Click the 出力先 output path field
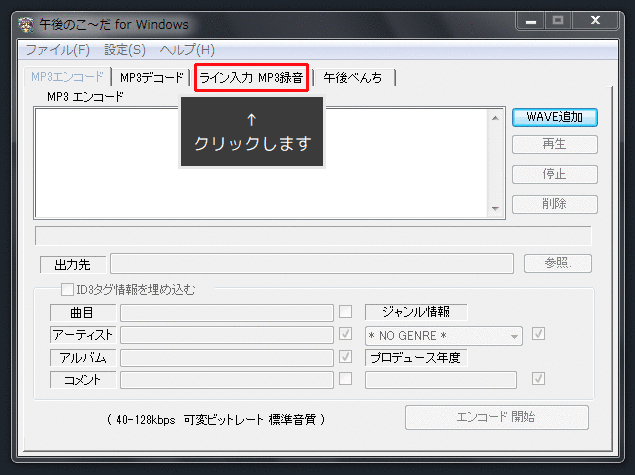This screenshot has width=635, height=475. pyautogui.click(x=312, y=264)
